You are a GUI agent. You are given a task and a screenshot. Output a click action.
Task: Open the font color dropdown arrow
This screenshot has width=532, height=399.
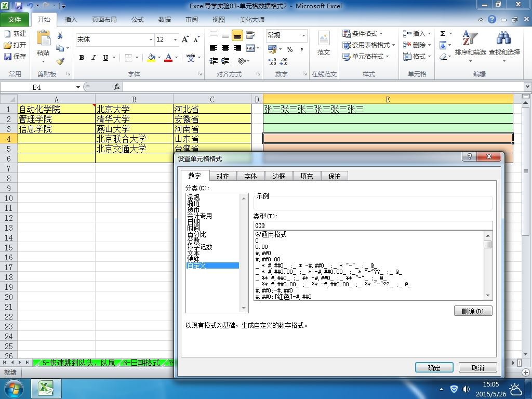pyautogui.click(x=177, y=58)
